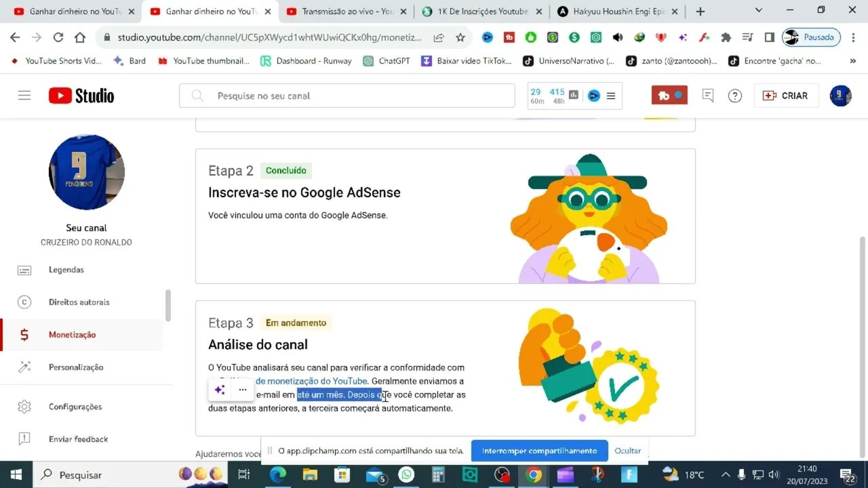Reload the page with the refresh icon
The width and height of the screenshot is (868, 488).
click(x=58, y=38)
